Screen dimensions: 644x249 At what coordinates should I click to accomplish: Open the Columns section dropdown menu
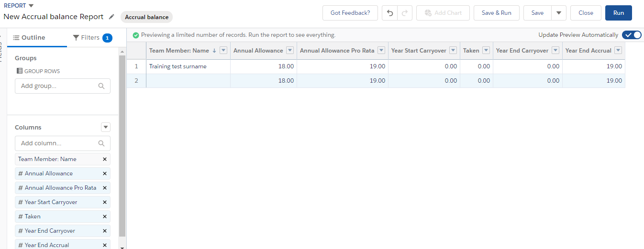point(106,127)
